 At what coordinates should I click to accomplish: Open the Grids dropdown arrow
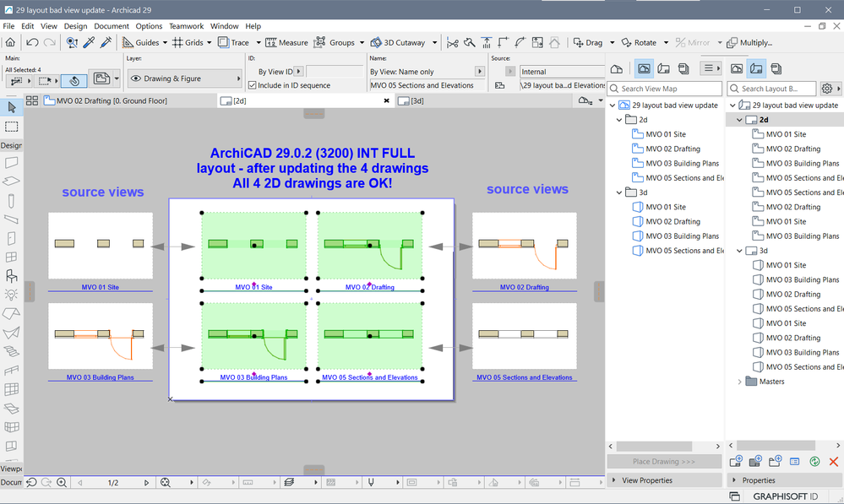pyautogui.click(x=210, y=42)
